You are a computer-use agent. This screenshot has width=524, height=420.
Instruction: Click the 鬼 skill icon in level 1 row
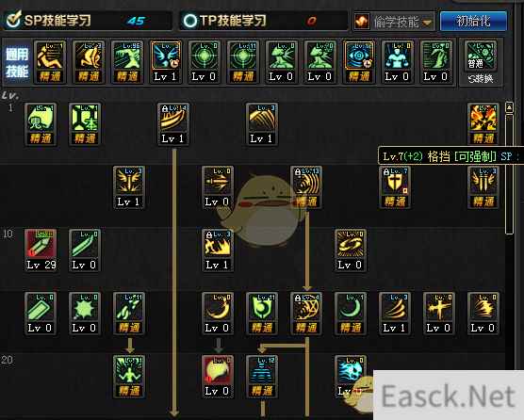41,124
